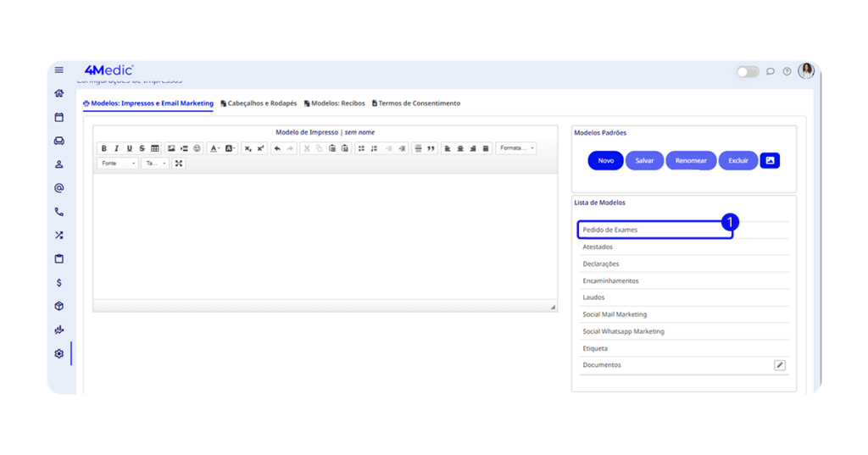868x455 pixels.
Task: Select Pedido de Exames from the model list
Action: 610,230
